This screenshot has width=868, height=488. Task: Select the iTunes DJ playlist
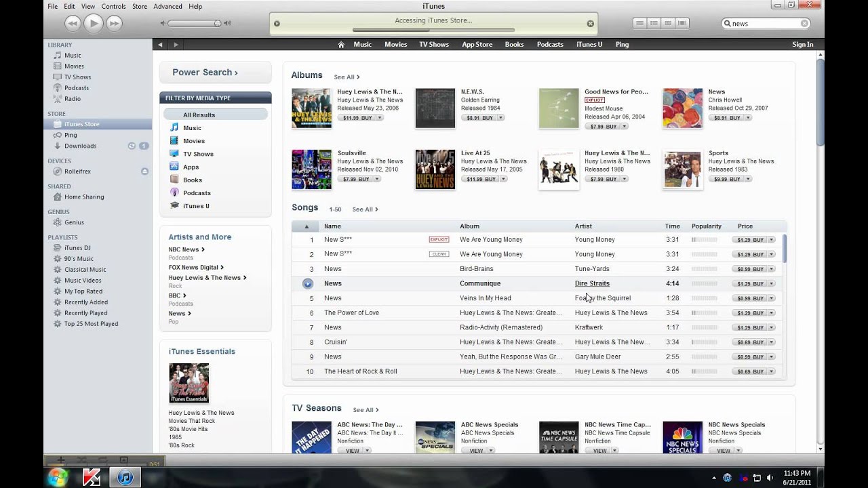pyautogui.click(x=77, y=248)
